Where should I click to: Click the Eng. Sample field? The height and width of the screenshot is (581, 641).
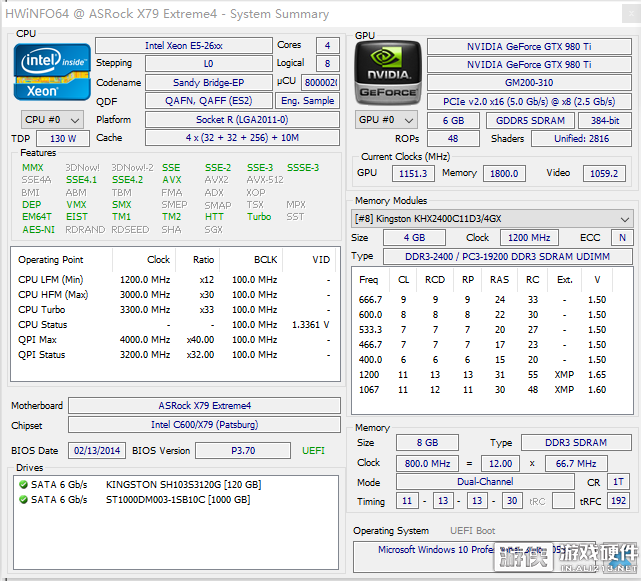click(307, 101)
